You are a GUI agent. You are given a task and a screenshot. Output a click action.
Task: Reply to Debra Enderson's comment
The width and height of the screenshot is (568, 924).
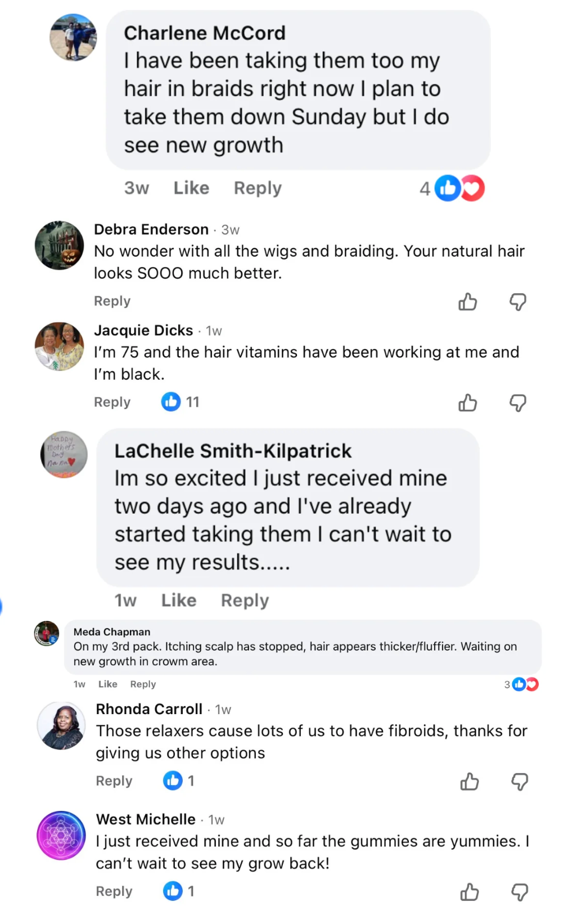click(x=112, y=301)
